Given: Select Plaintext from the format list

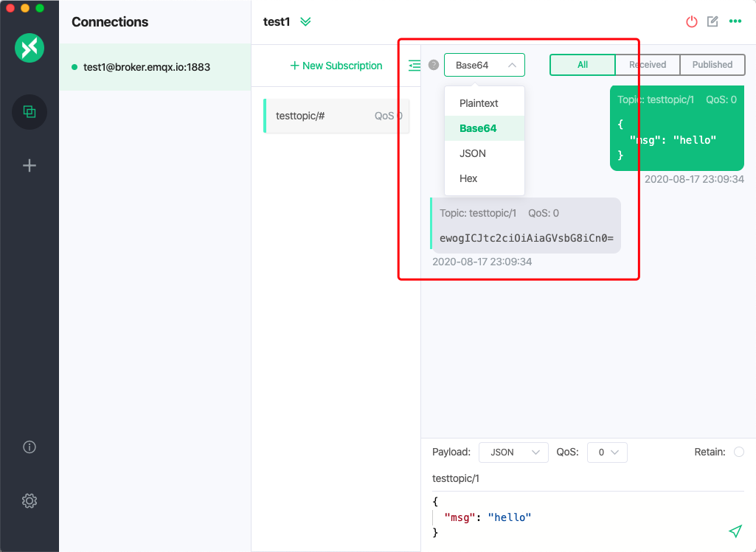Looking at the screenshot, I should pyautogui.click(x=479, y=103).
